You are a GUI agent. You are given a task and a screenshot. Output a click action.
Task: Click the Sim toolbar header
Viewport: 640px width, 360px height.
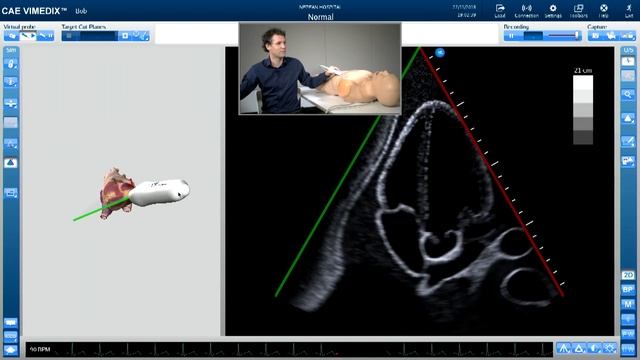11,50
